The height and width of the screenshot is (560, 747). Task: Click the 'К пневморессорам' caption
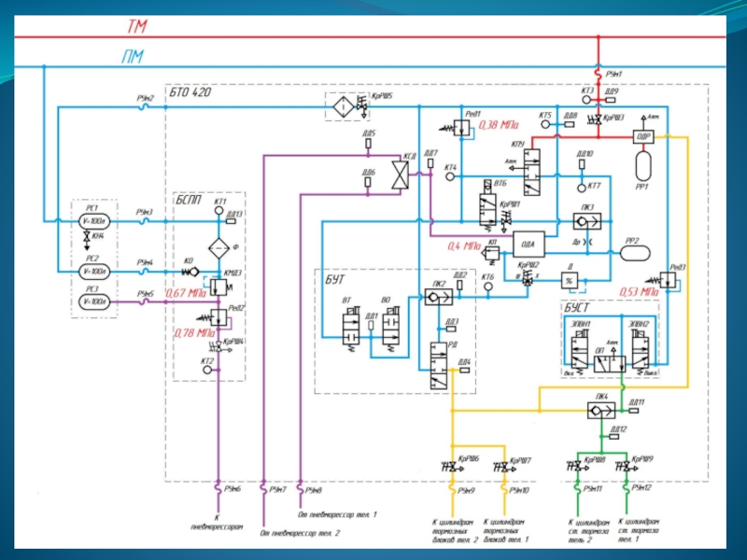click(217, 523)
